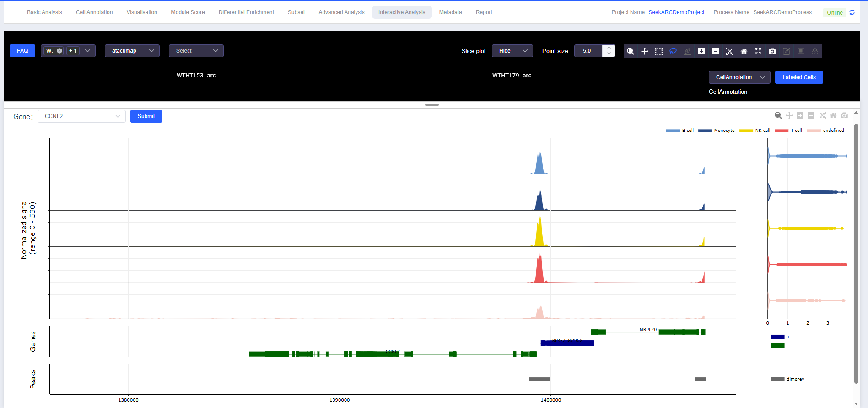Switch to the Differential Enrichment tab
This screenshot has height=408, width=868.
click(246, 12)
